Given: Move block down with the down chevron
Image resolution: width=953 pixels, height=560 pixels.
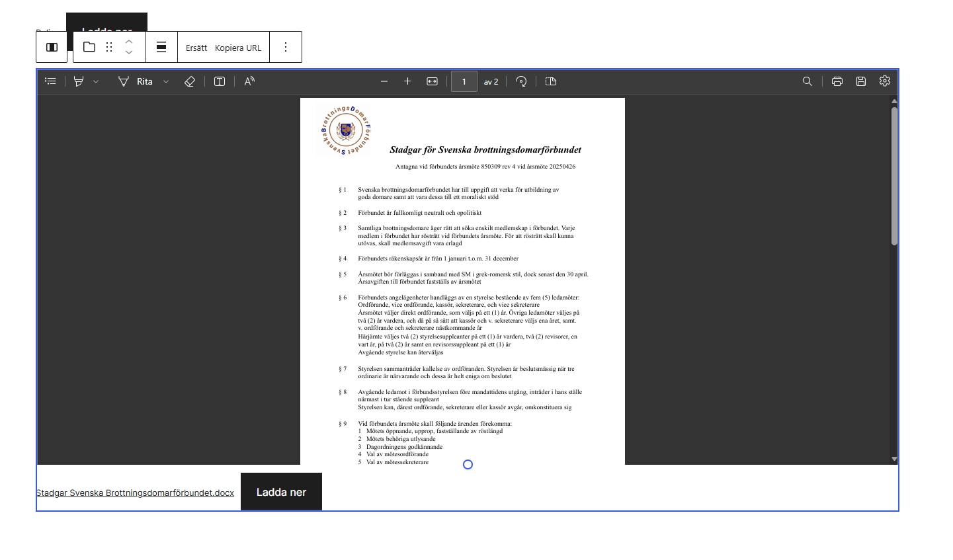Looking at the screenshot, I should pos(129,52).
